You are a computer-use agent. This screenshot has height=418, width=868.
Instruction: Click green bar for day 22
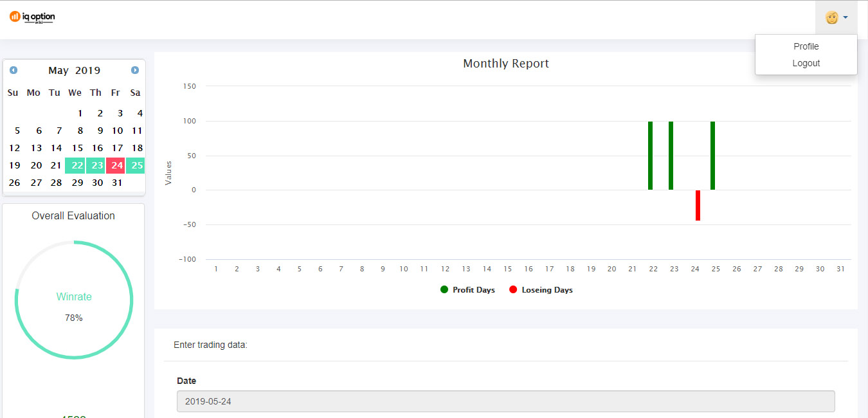[x=650, y=156]
